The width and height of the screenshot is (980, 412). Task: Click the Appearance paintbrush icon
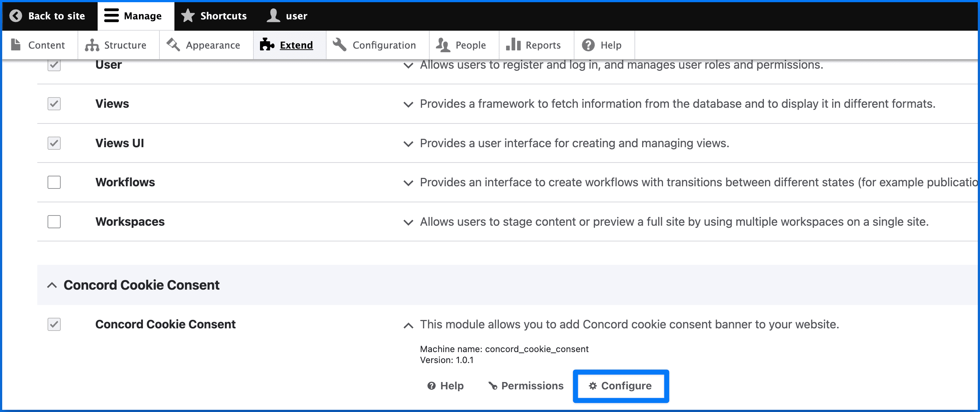pyautogui.click(x=173, y=45)
